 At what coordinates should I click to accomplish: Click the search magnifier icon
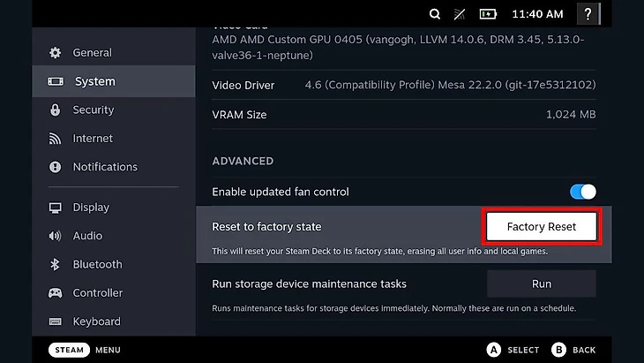coord(435,14)
